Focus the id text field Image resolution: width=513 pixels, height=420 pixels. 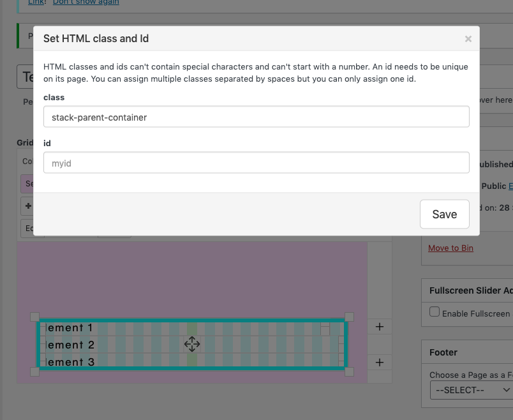point(256,163)
